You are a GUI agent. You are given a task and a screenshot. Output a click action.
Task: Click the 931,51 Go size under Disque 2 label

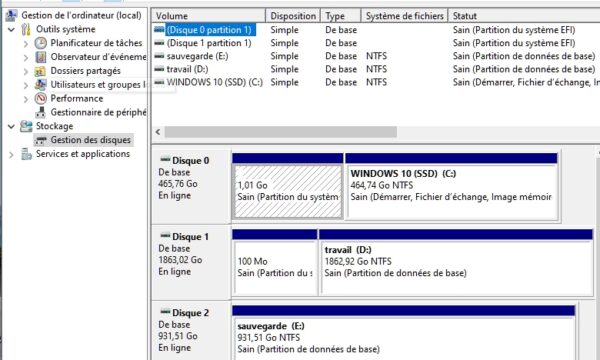tap(178, 336)
